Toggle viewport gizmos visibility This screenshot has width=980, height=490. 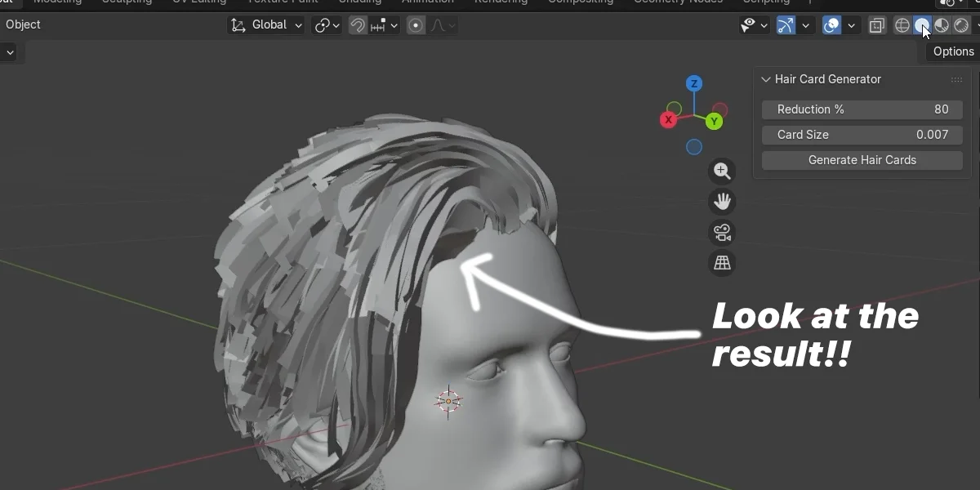[785, 24]
